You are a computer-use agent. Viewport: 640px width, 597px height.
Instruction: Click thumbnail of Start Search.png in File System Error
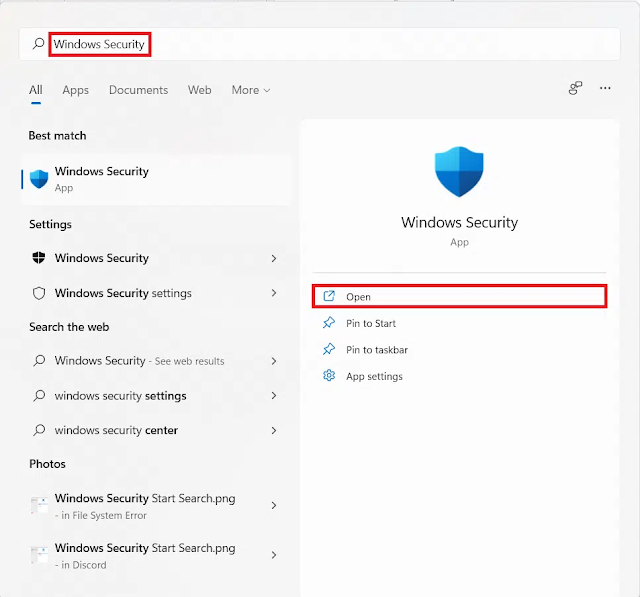pos(39,506)
